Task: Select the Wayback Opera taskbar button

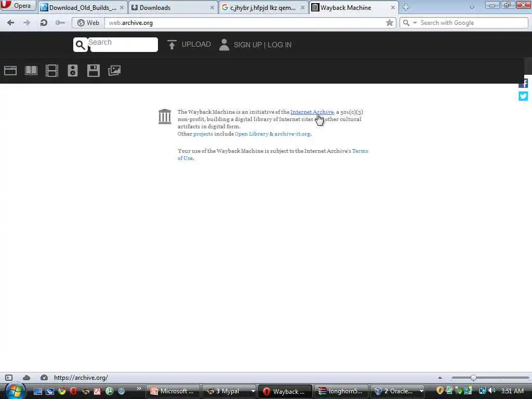Action: pyautogui.click(x=285, y=391)
